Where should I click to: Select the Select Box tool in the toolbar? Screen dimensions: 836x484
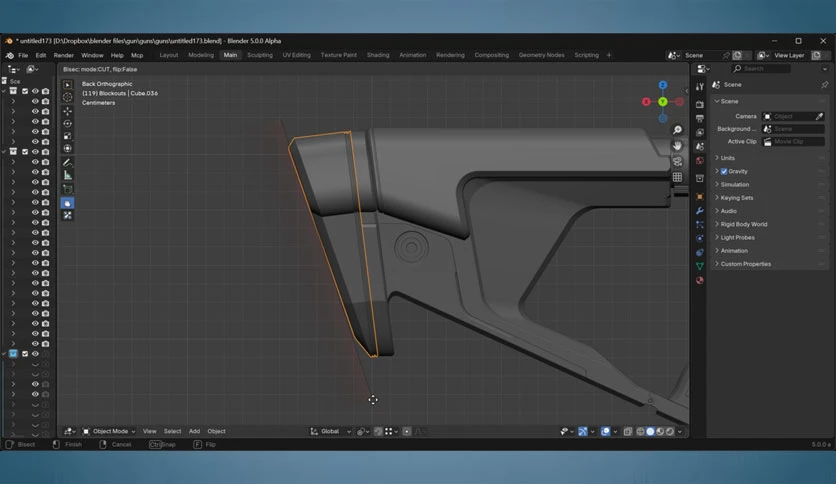[x=68, y=85]
